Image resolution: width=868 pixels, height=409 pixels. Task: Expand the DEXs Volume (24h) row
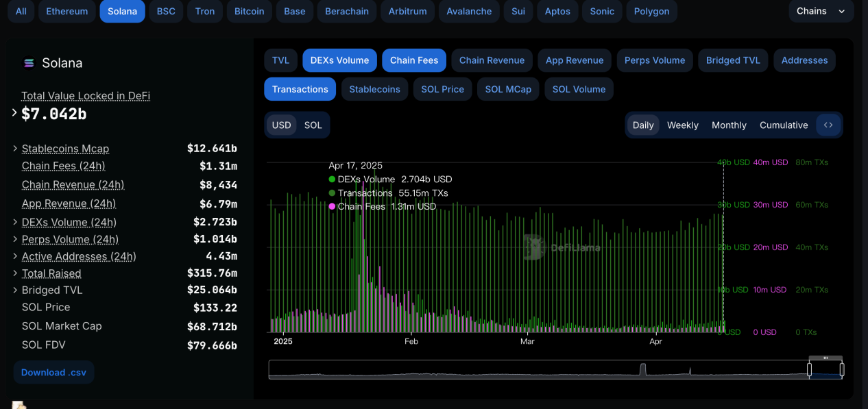pos(15,222)
